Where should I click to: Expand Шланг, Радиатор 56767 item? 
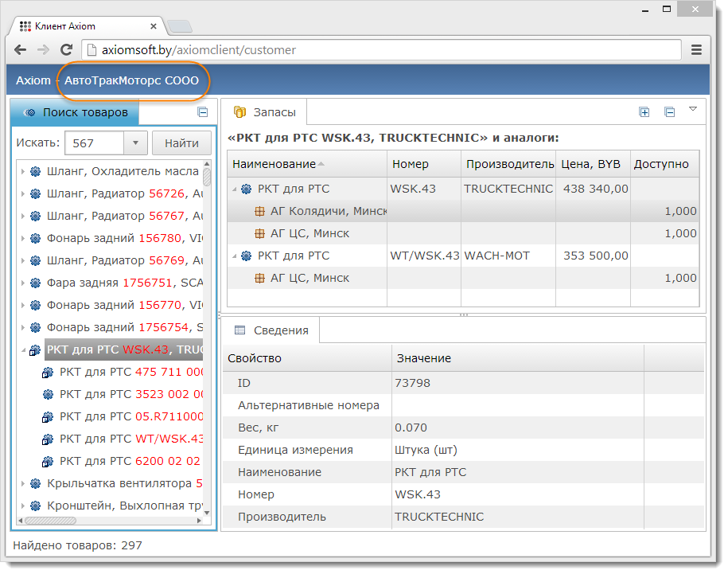coord(23,216)
